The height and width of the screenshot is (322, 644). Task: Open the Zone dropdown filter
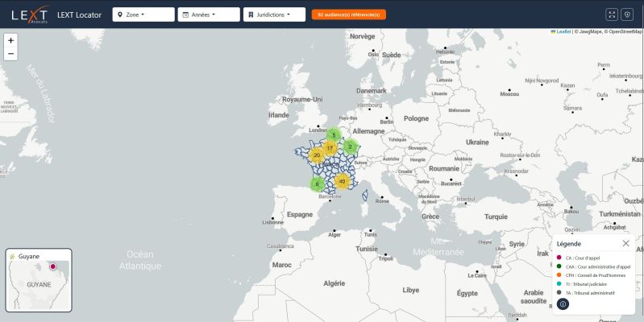click(143, 14)
